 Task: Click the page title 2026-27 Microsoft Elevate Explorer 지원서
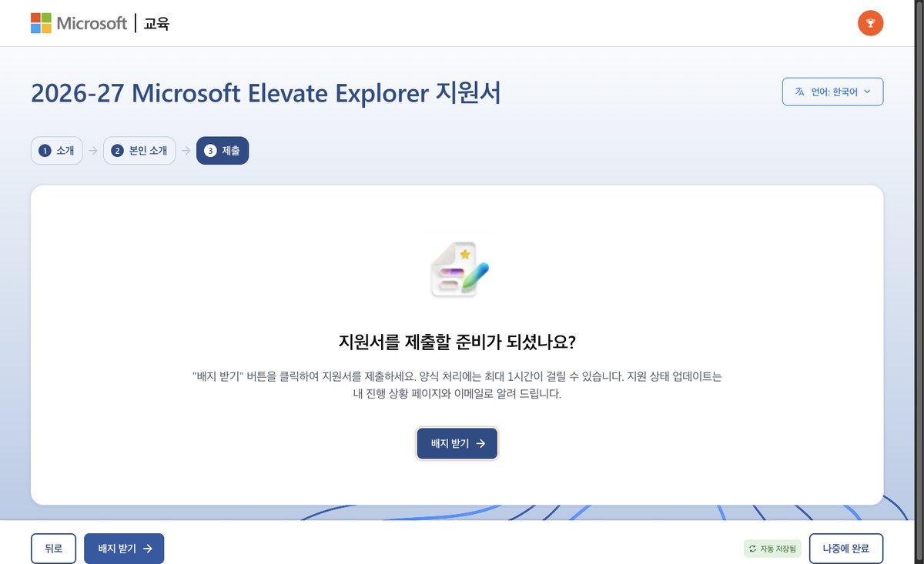coord(266,93)
